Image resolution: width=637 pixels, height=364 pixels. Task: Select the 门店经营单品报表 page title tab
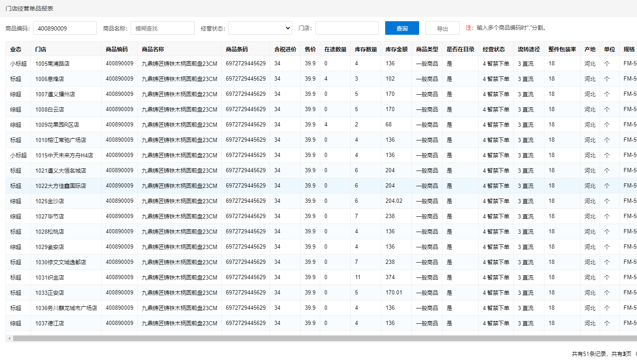point(29,8)
